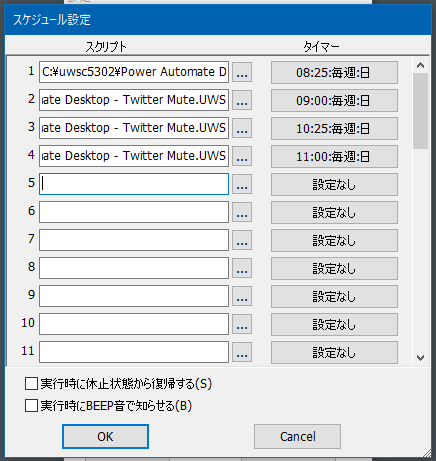Screen dimensions: 436x461
Task: Open file browser for script row 2
Action: click(x=242, y=100)
